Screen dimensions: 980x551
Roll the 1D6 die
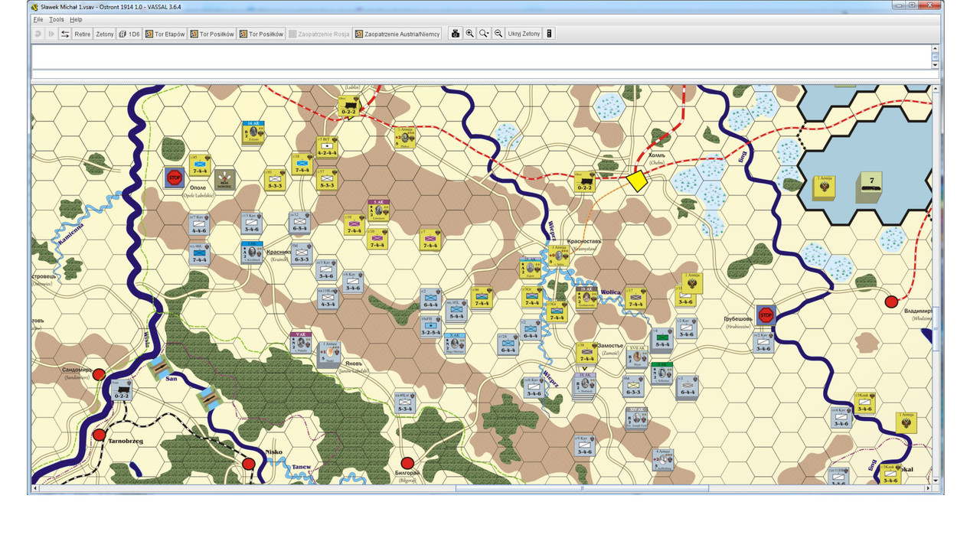[129, 34]
